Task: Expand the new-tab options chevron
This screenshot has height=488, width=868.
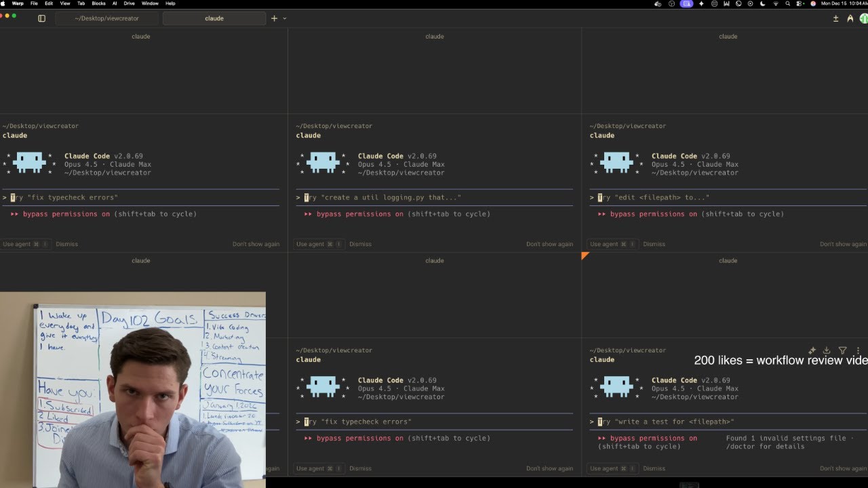Action: pyautogui.click(x=284, y=18)
